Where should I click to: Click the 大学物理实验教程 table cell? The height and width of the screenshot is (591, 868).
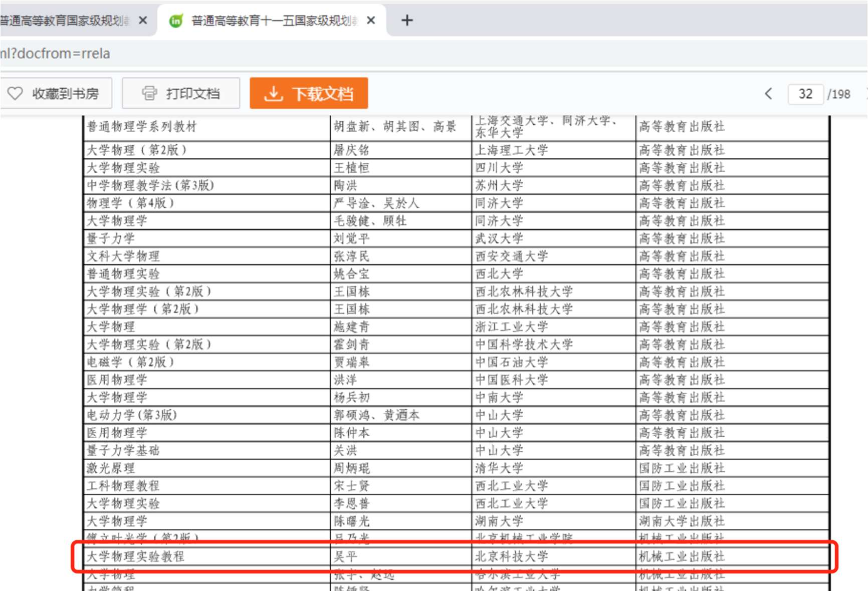[x=136, y=556]
